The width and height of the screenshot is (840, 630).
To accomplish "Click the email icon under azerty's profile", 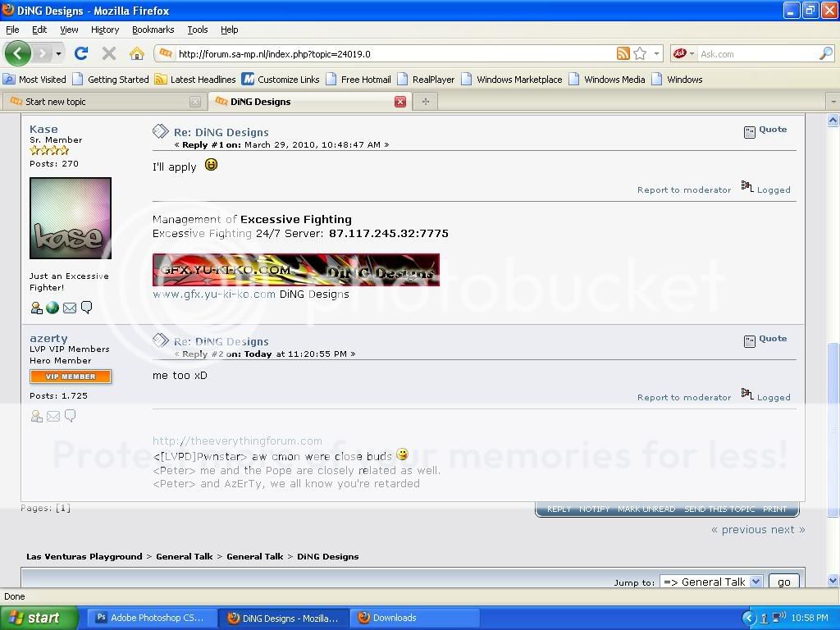I will (53, 417).
